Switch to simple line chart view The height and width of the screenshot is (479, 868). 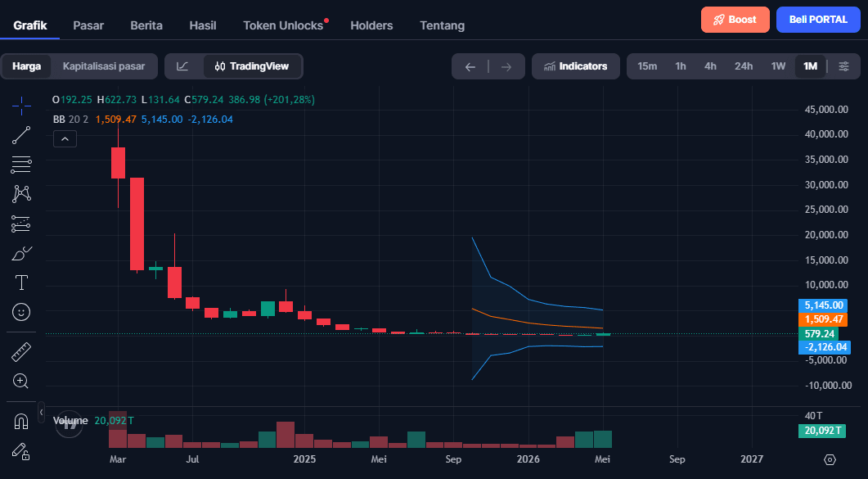(182, 66)
